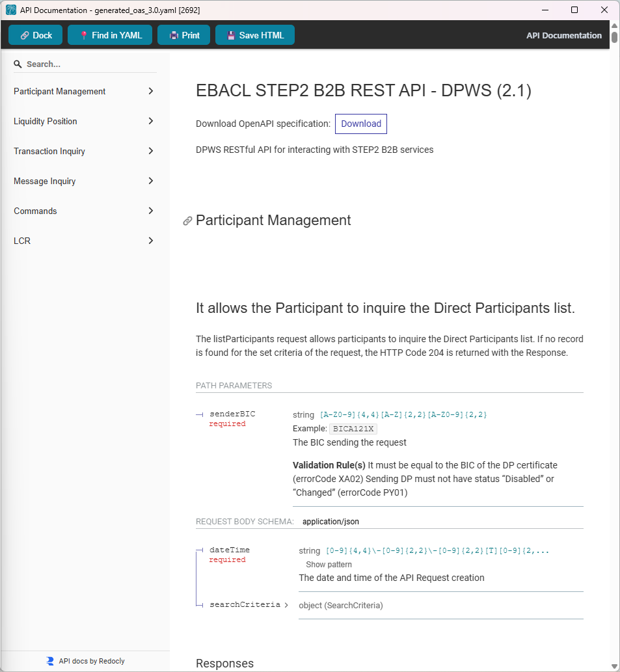Screen dimensions: 620x672
Task: Select the Find in YAML pin icon
Action: pyautogui.click(x=83, y=35)
